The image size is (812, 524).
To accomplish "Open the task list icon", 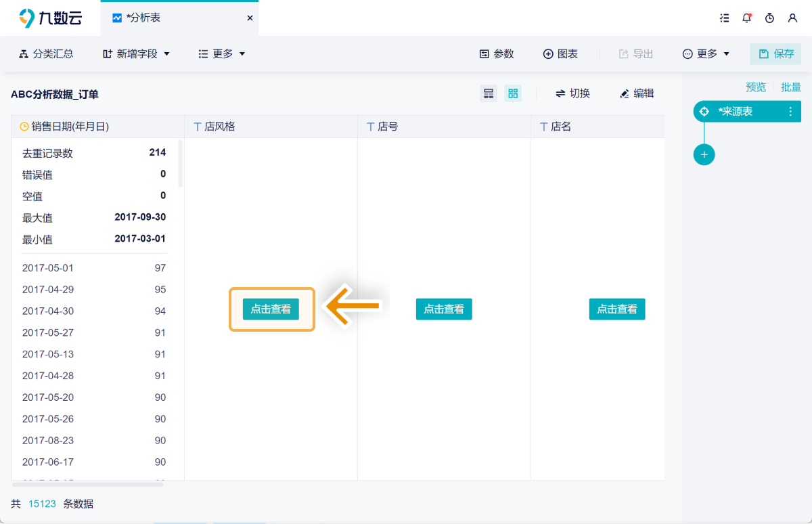I will point(725,18).
